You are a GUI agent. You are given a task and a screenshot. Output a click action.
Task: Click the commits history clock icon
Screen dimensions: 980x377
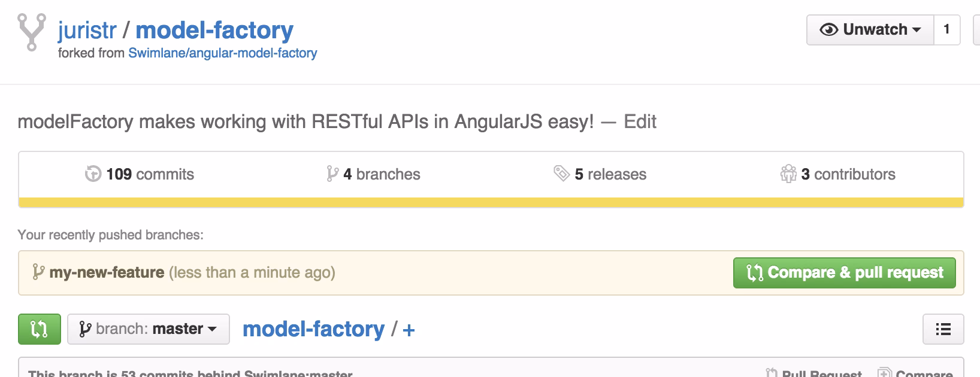click(93, 174)
